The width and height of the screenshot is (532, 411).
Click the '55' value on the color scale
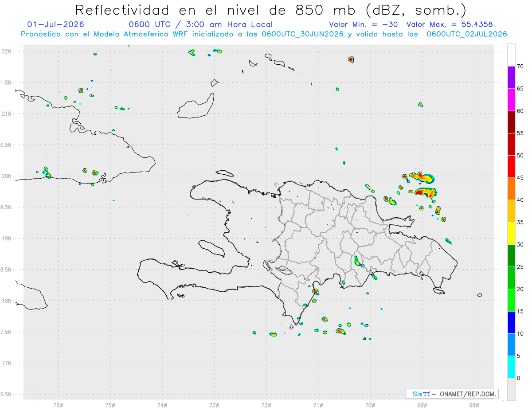click(520, 133)
